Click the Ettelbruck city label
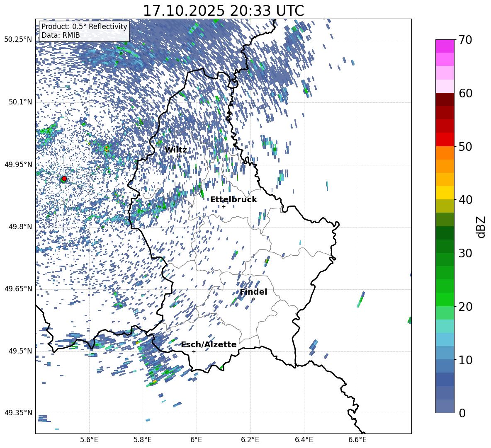491x448 pixels. point(233,200)
